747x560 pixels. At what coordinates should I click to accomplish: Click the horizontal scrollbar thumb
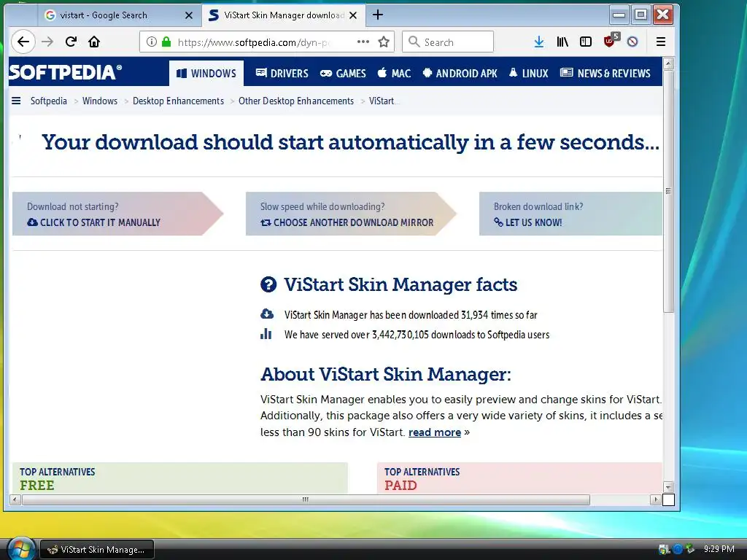tap(306, 499)
